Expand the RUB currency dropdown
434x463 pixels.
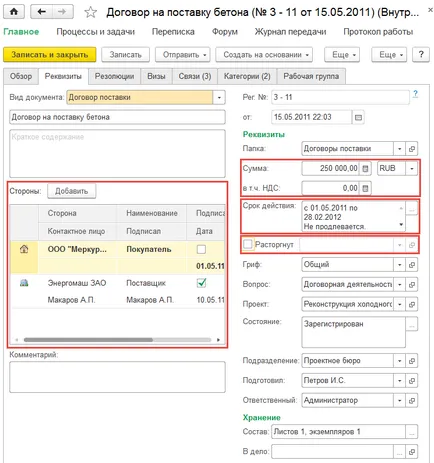(x=412, y=169)
